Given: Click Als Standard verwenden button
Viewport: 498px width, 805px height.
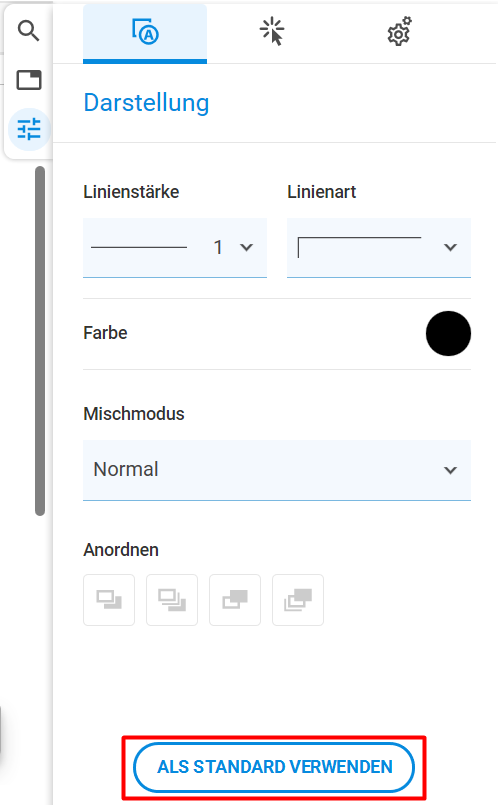Looking at the screenshot, I should coord(274,767).
